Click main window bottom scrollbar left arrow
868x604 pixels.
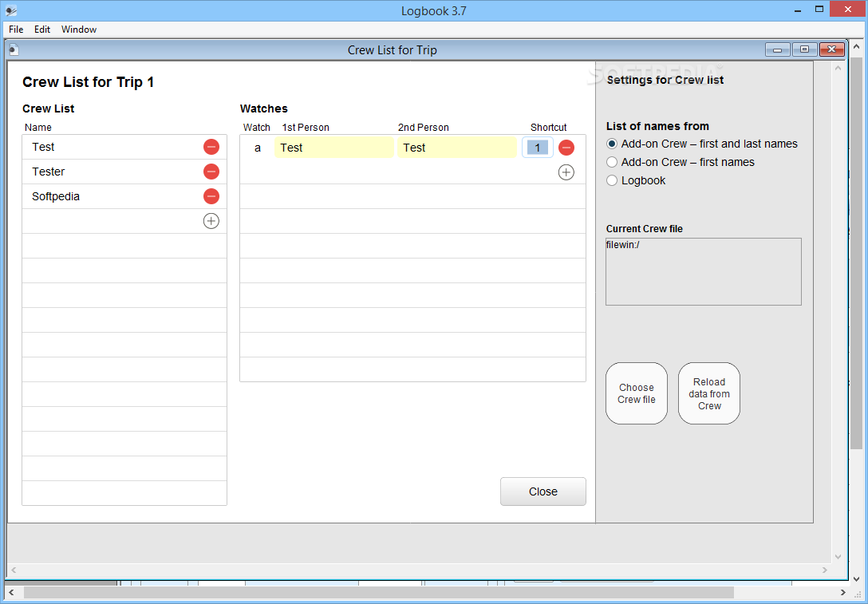click(12, 593)
